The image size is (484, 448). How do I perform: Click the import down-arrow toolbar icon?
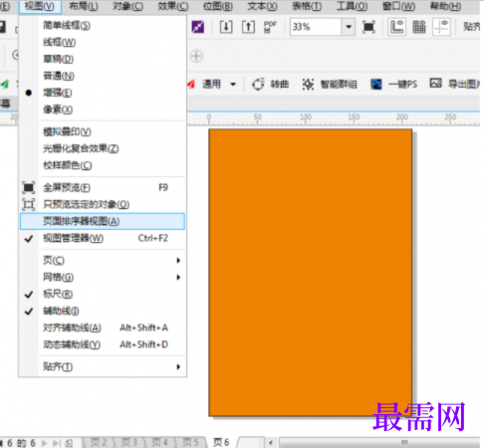click(226, 27)
